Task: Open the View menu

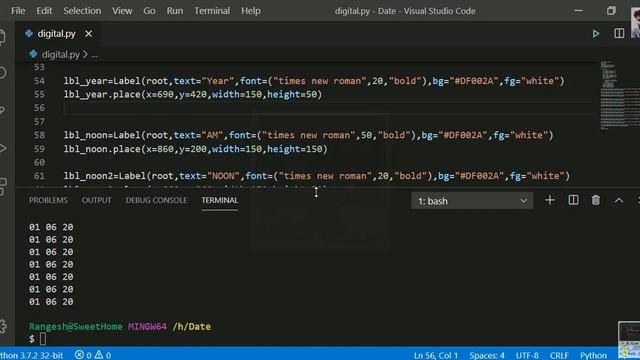Action: [x=122, y=11]
